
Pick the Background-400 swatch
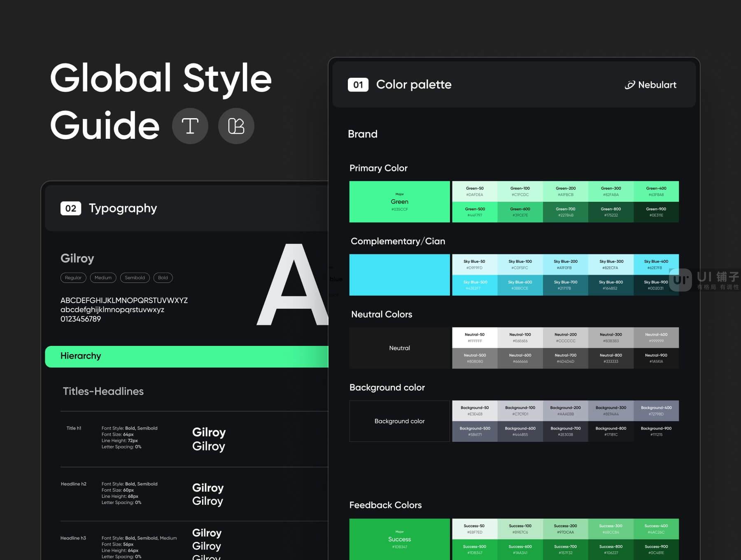(x=656, y=411)
